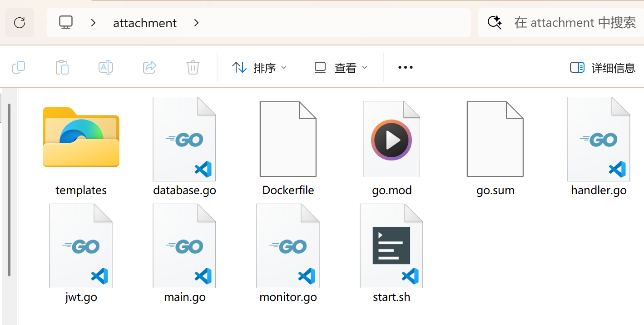
Task: Click the copy icon in toolbar
Action: pyautogui.click(x=19, y=68)
